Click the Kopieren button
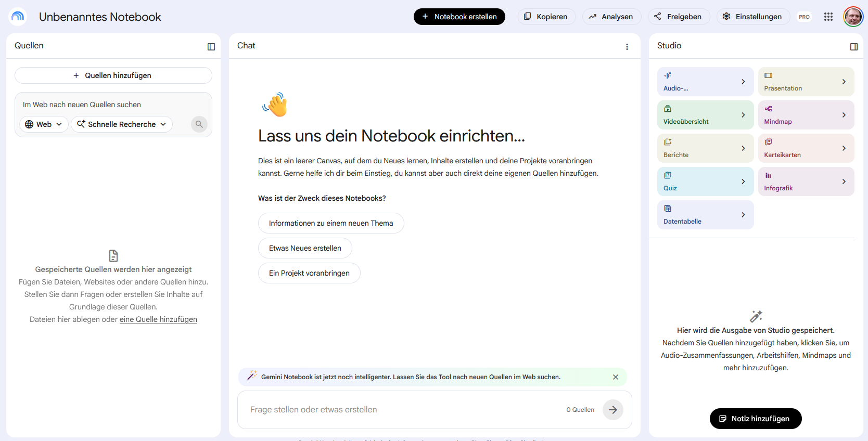 (x=546, y=17)
